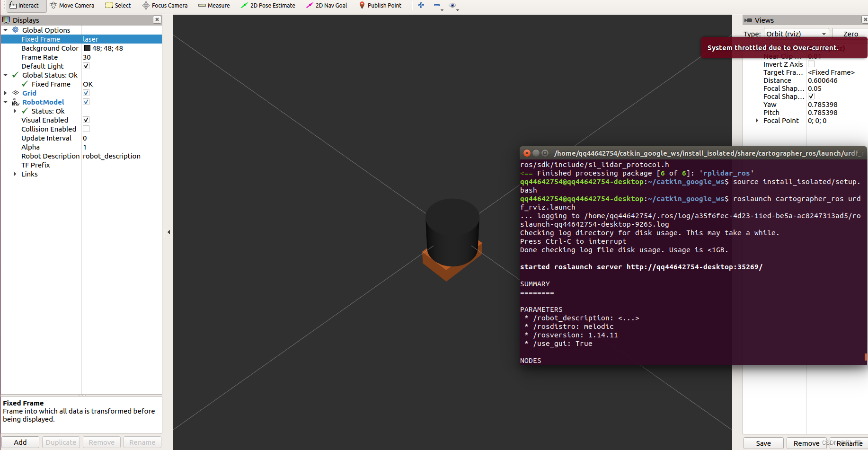Edit the Fixed Frame value laser
This screenshot has height=450, width=868.
coord(122,39)
